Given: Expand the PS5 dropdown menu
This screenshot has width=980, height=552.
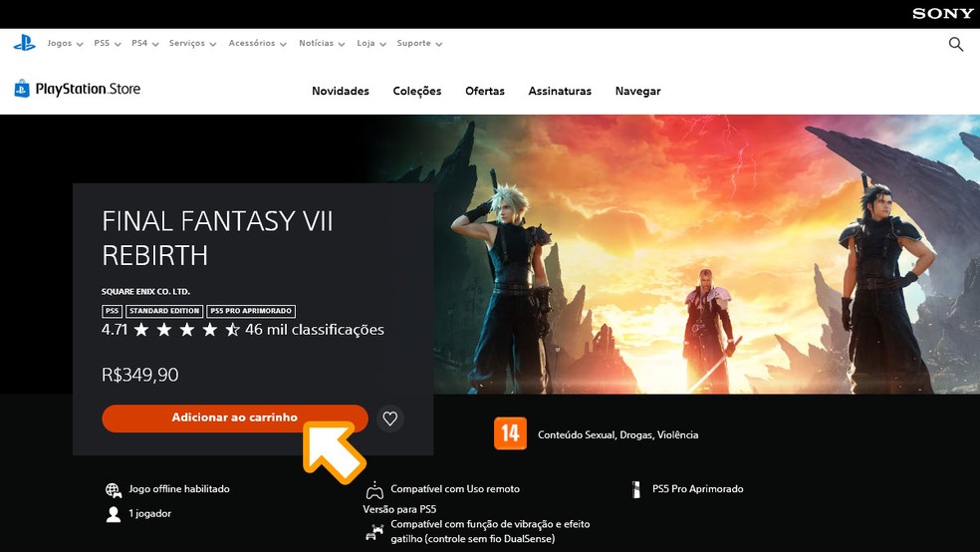Looking at the screenshot, I should 107,43.
